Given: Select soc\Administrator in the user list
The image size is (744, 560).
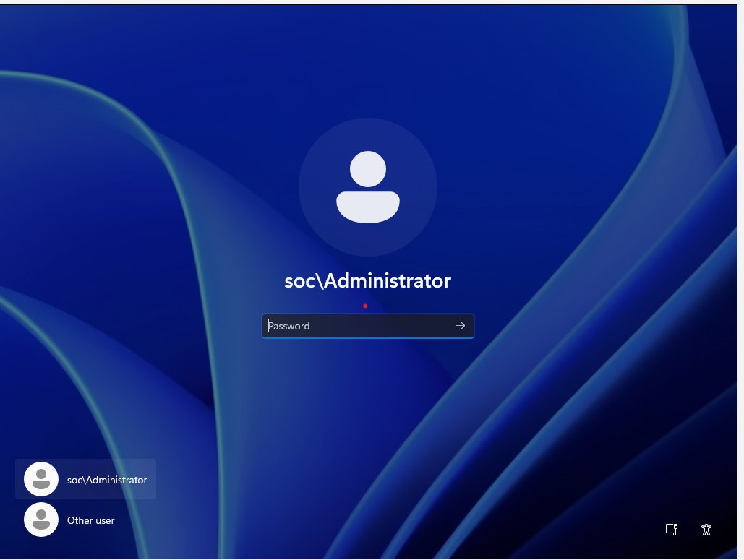Looking at the screenshot, I should pos(85,479).
